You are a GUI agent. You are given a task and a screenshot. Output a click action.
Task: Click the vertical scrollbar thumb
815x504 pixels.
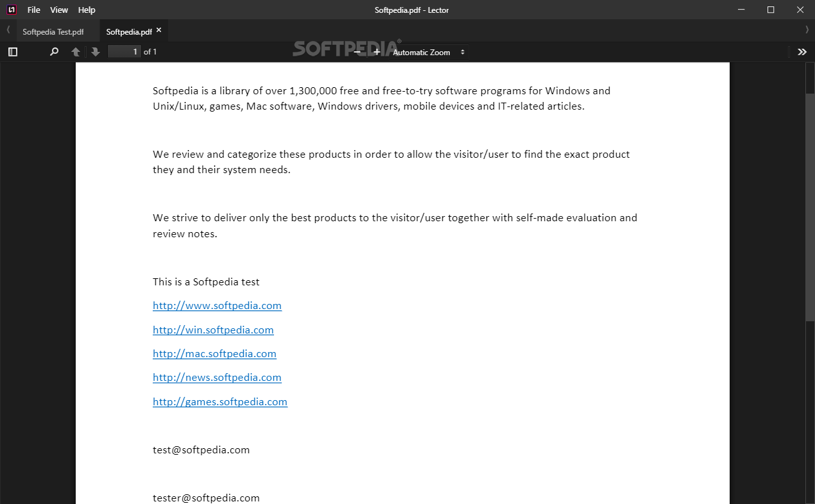(x=810, y=206)
